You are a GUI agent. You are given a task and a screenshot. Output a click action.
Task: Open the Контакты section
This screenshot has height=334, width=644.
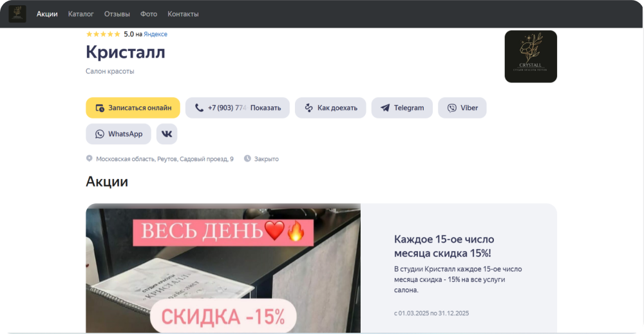tap(183, 14)
